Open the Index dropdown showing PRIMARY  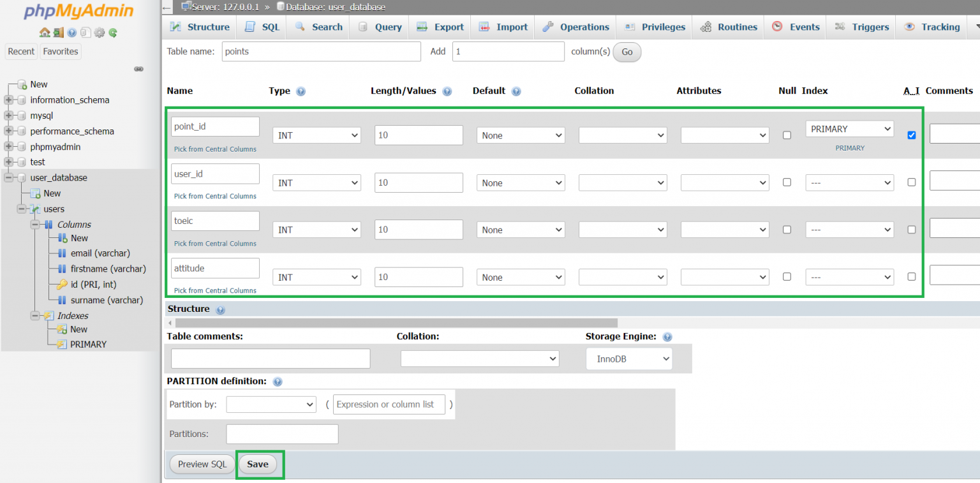pos(849,129)
